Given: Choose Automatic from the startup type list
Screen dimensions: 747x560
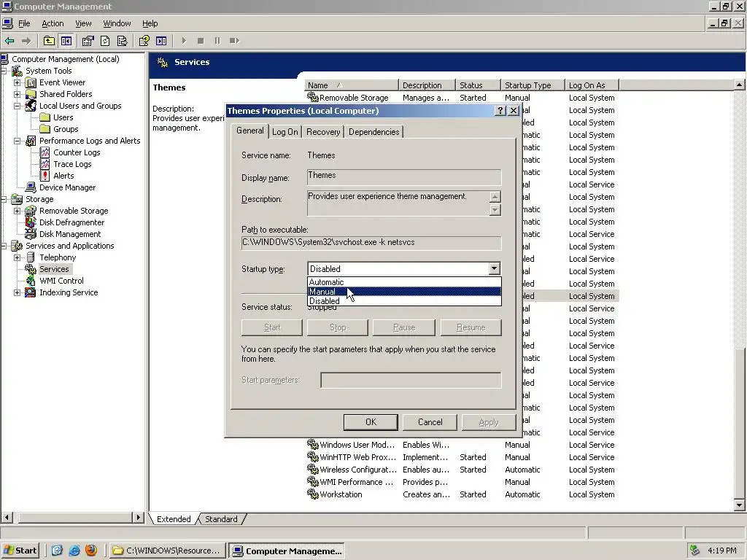Looking at the screenshot, I should (x=404, y=282).
